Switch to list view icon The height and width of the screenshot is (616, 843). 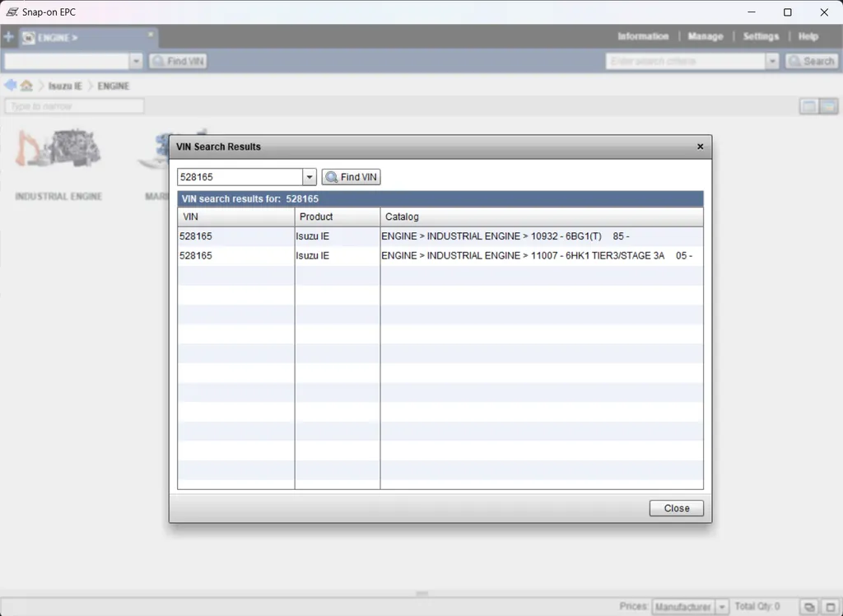click(x=808, y=106)
